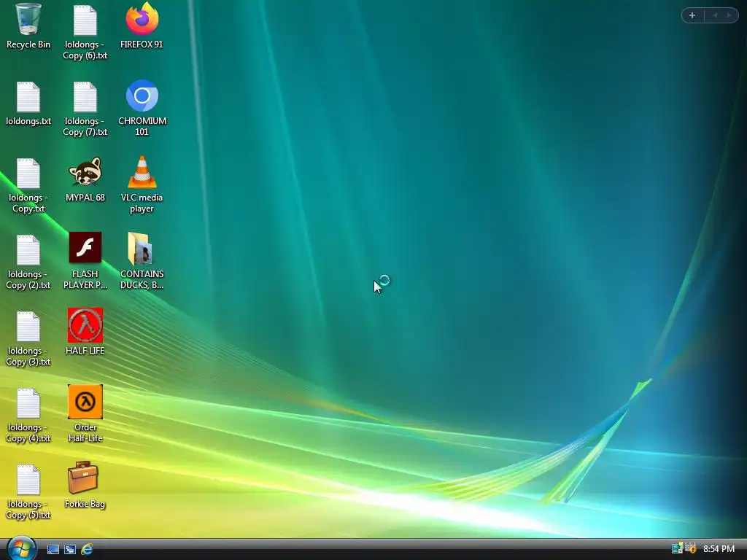Image resolution: width=747 pixels, height=560 pixels.
Task: Select the MYPAL 68 raccoon icon
Action: pos(85,179)
